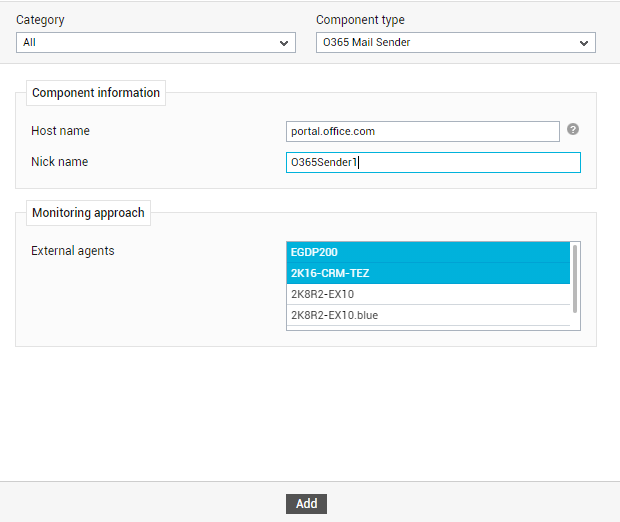Open the Category dropdown

(x=156, y=42)
